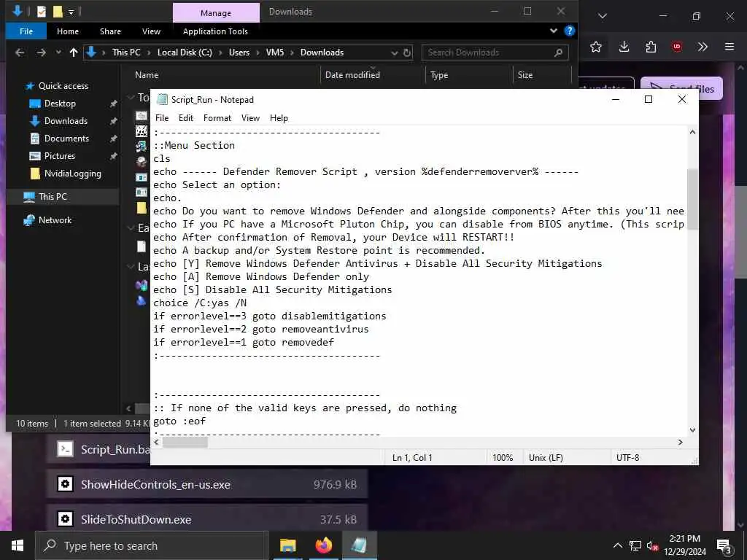747x560 pixels.
Task: Open recent locations dropdown arrow
Action: (58, 52)
